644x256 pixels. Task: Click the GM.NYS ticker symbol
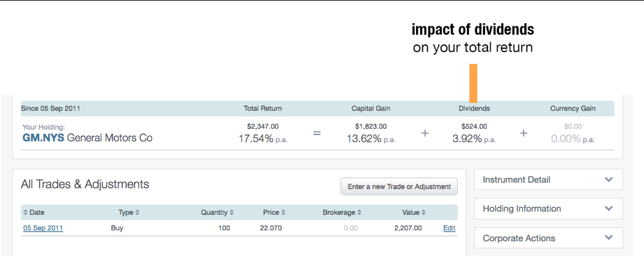point(43,138)
